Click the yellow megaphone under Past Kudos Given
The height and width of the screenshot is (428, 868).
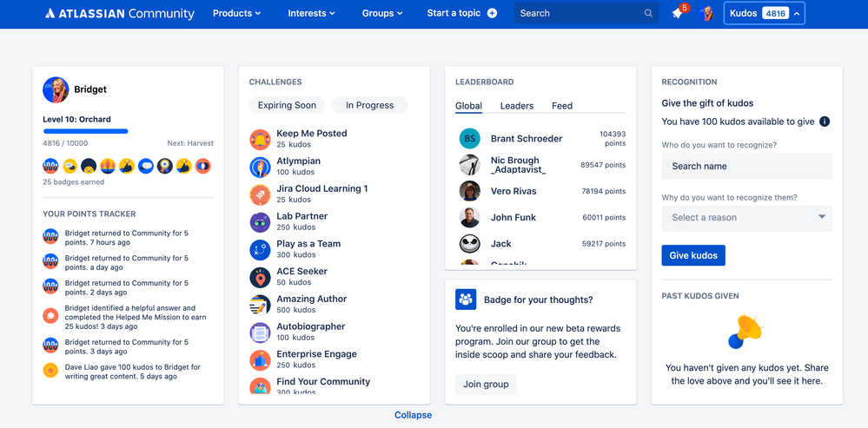click(x=745, y=332)
